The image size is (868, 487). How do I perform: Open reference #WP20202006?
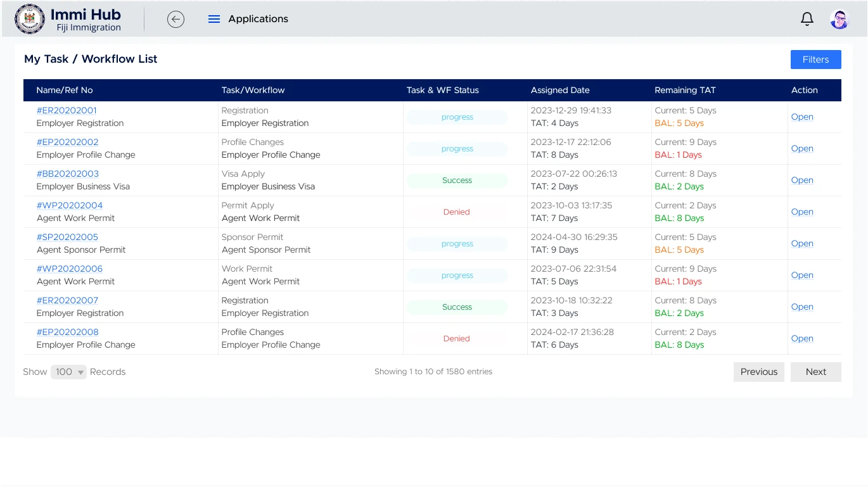click(x=69, y=269)
